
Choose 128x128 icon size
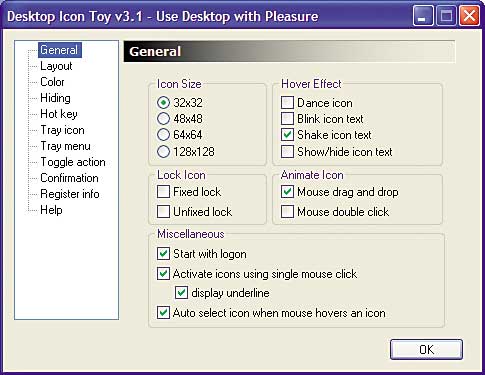point(163,152)
